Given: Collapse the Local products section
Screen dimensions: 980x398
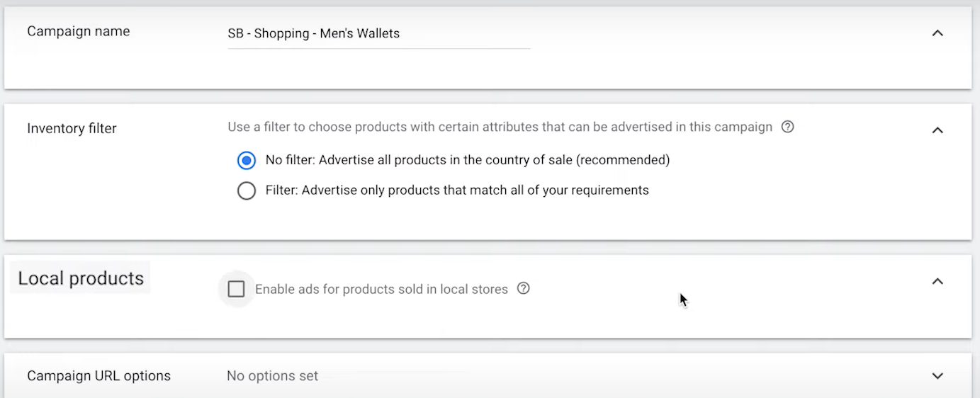Looking at the screenshot, I should coord(937,282).
